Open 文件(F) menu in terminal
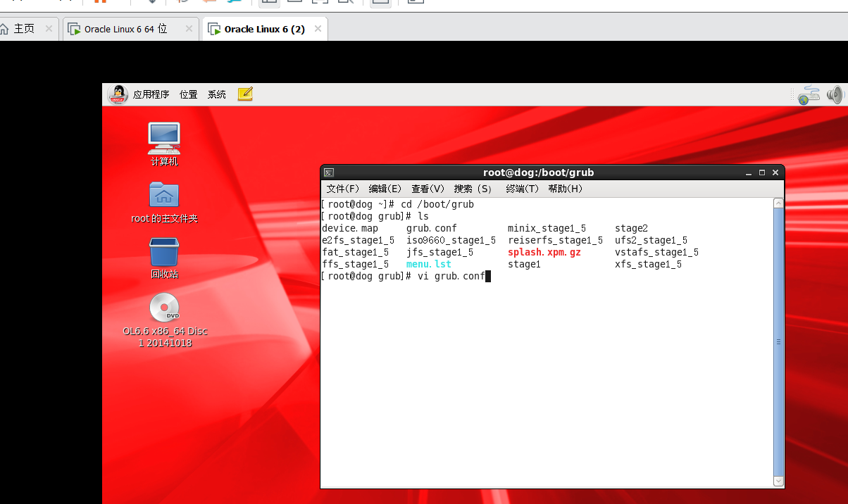The width and height of the screenshot is (848, 504). (x=343, y=189)
